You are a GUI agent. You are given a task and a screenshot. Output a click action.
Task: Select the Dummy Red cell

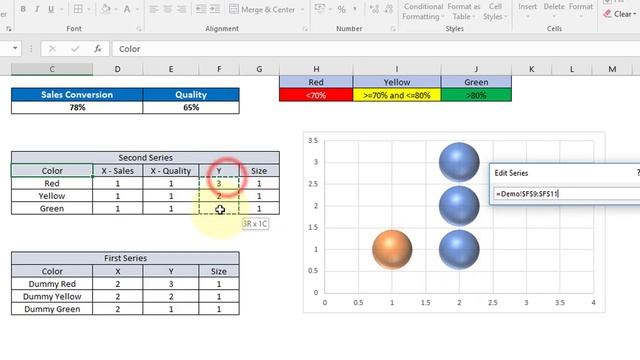coord(52,284)
